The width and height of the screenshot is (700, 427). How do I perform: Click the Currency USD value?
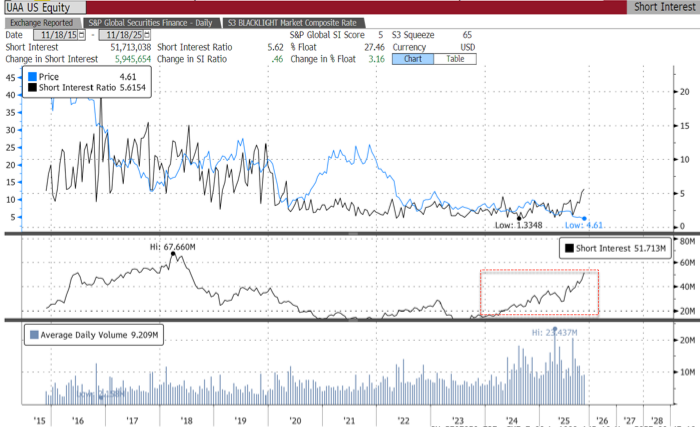[466, 46]
